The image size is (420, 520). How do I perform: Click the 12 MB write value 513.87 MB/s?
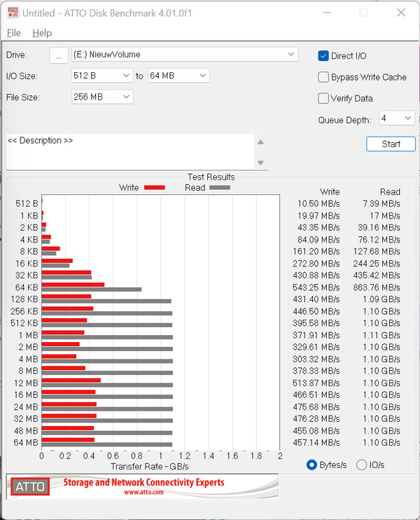(x=316, y=383)
